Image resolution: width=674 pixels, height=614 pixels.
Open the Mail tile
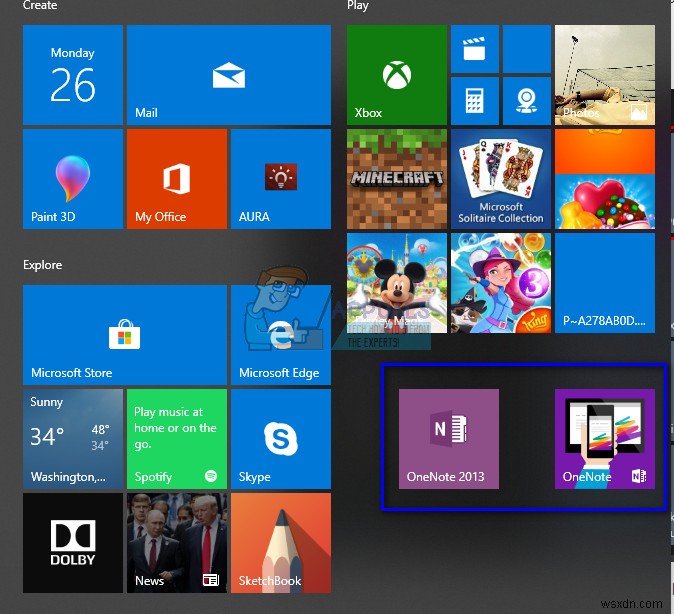click(x=229, y=75)
